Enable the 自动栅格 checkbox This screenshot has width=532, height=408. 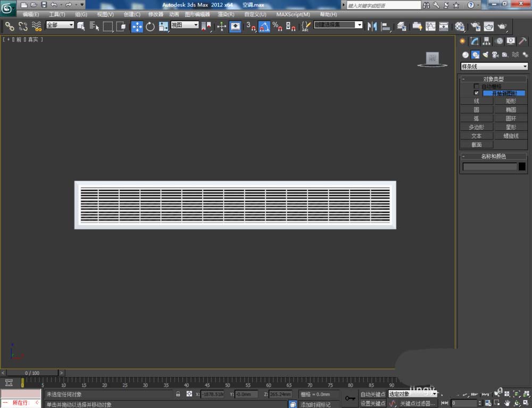476,86
